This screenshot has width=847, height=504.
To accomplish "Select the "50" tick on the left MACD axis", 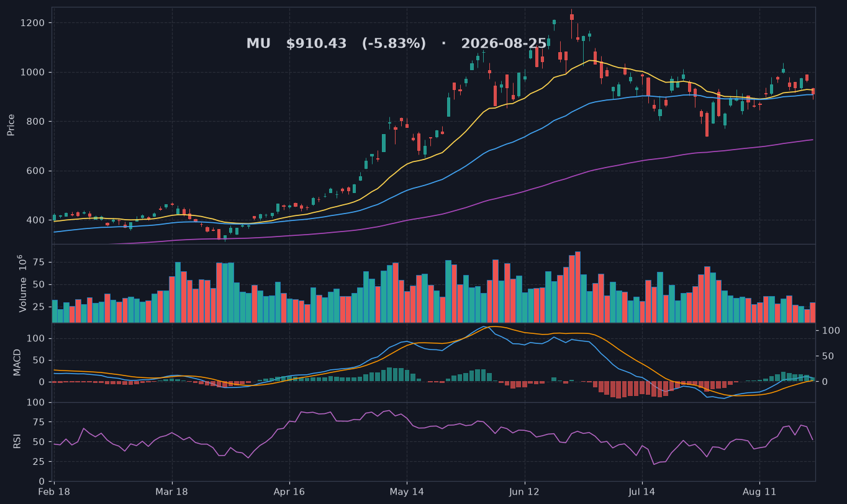I will pos(38,360).
